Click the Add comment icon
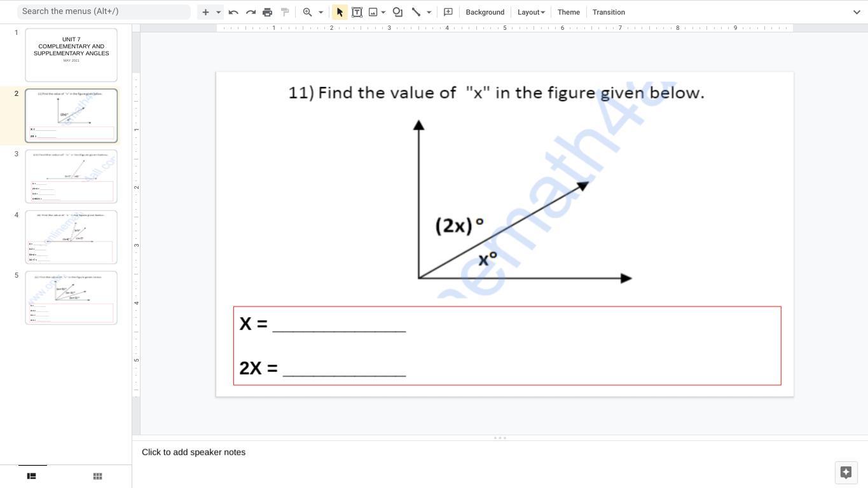The width and height of the screenshot is (868, 488). 448,12
